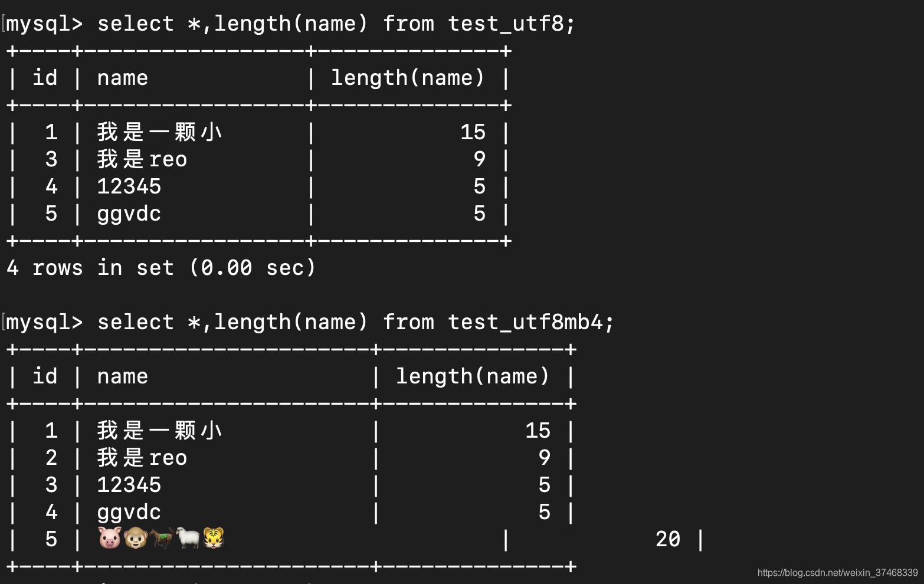This screenshot has width=924, height=584.
Task: Click the value 20 in the last row
Action: tap(668, 539)
